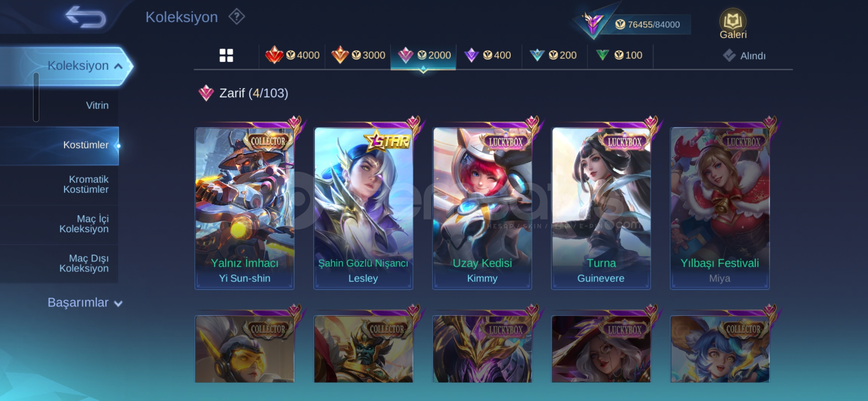Toggle the Alındı owned filter checkbox
This screenshot has width=868, height=401.
tap(729, 56)
